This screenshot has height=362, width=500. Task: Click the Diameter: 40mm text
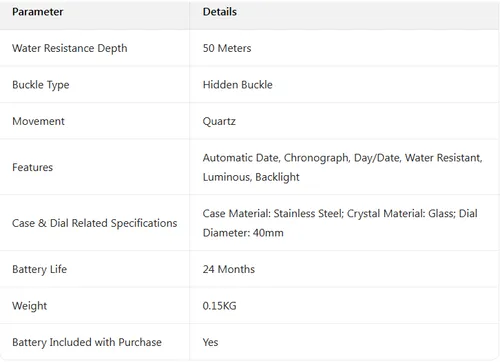coord(243,233)
